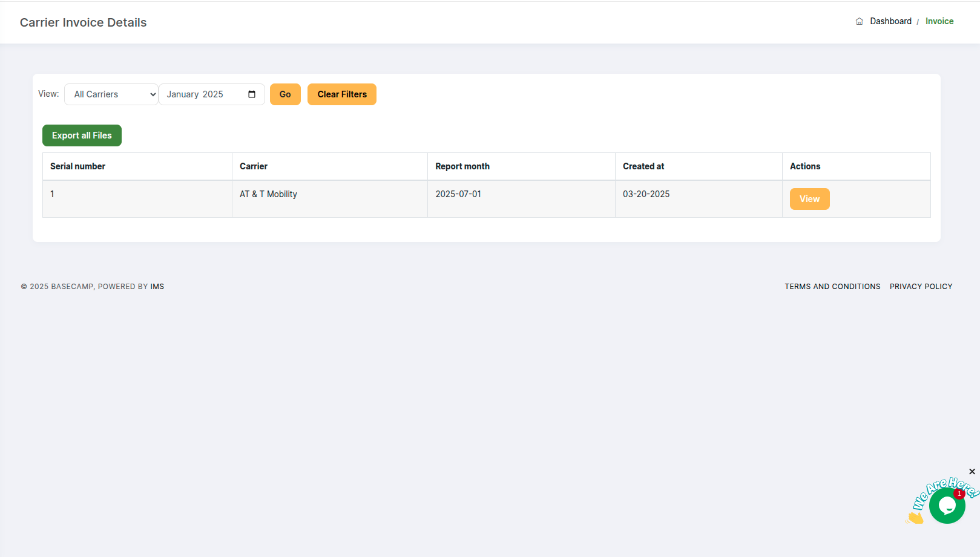
Task: Click Export all Files
Action: point(82,135)
